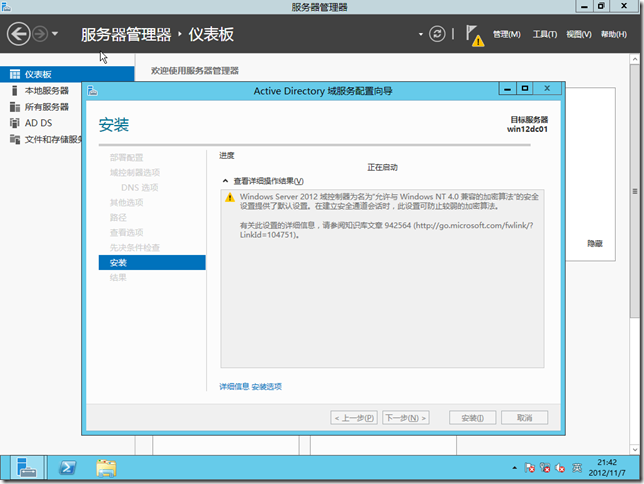This screenshot has height=484, width=644.
Task: Click the 所有服务器 servers icon
Action: (x=15, y=107)
